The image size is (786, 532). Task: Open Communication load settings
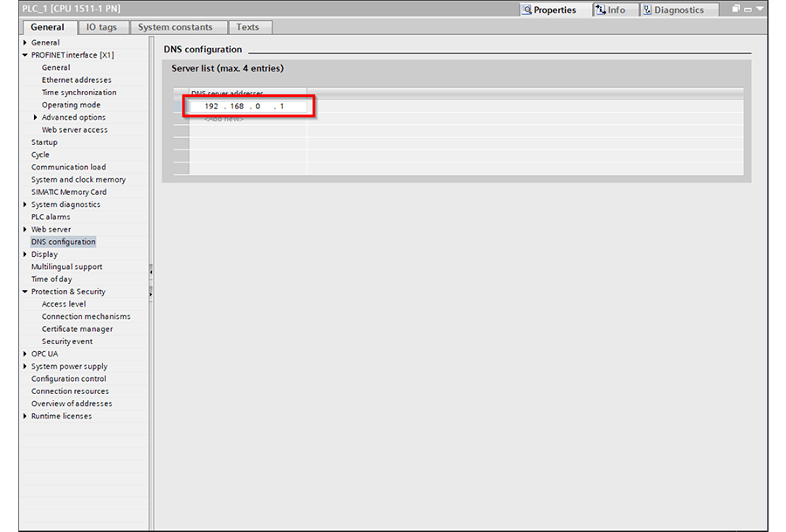(x=68, y=167)
